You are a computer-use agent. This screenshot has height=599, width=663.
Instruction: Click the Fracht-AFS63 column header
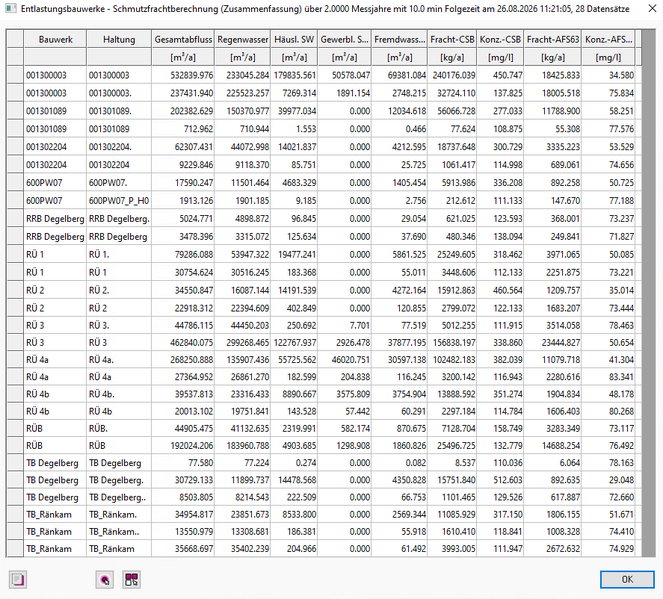point(553,39)
